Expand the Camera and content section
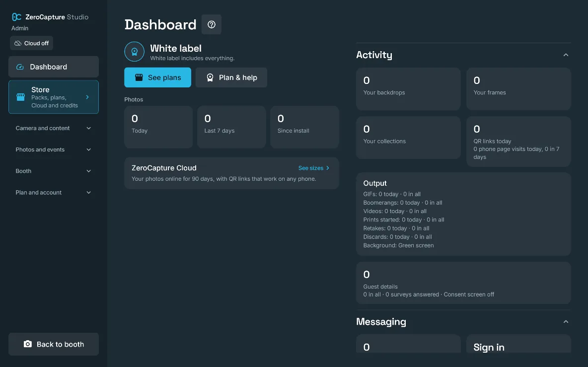This screenshot has width=588, height=367. pos(54,128)
